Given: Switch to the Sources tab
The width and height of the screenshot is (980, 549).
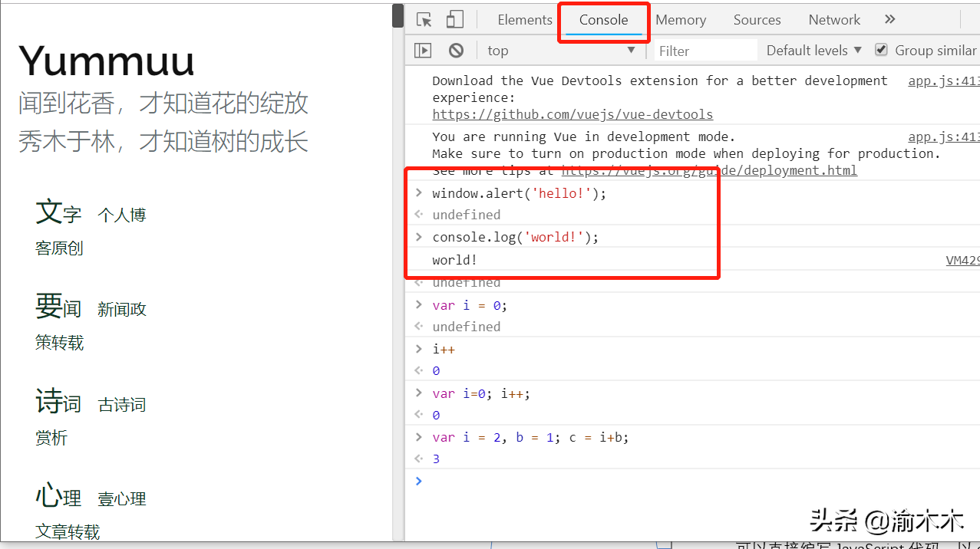Looking at the screenshot, I should 757,20.
